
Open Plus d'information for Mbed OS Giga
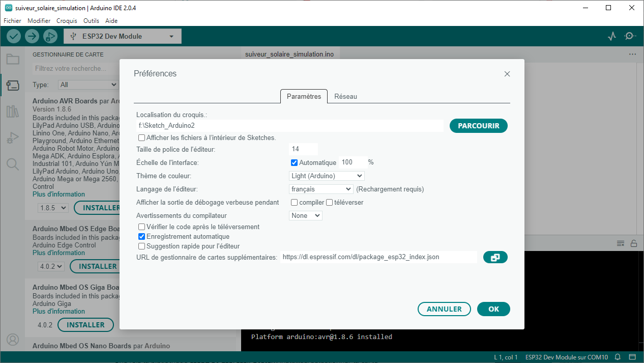tap(58, 311)
